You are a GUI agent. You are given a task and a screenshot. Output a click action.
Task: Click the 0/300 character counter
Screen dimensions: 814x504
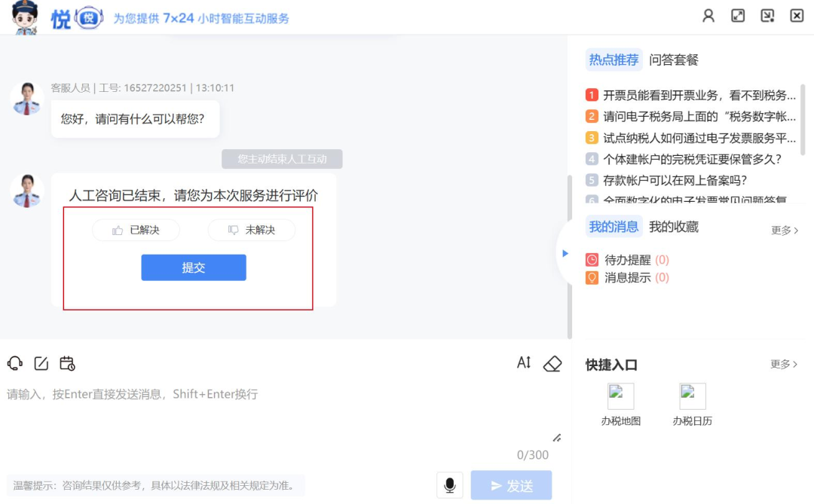click(x=533, y=455)
